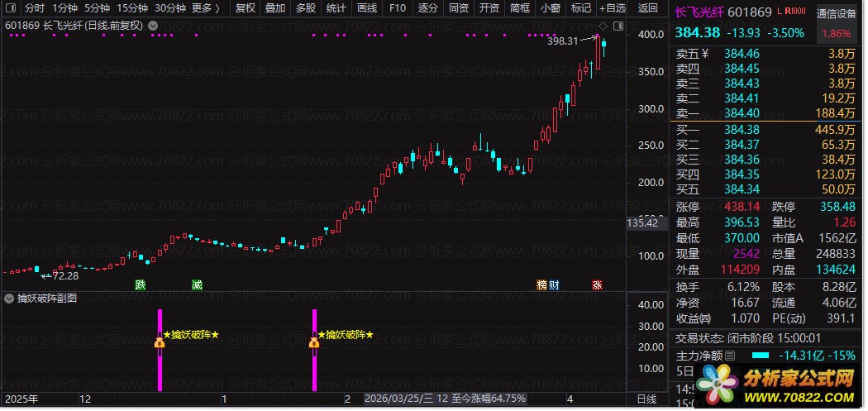Screen dimensions: 868x411
Task: Expand the 更多 periods list
Action: (x=206, y=7)
